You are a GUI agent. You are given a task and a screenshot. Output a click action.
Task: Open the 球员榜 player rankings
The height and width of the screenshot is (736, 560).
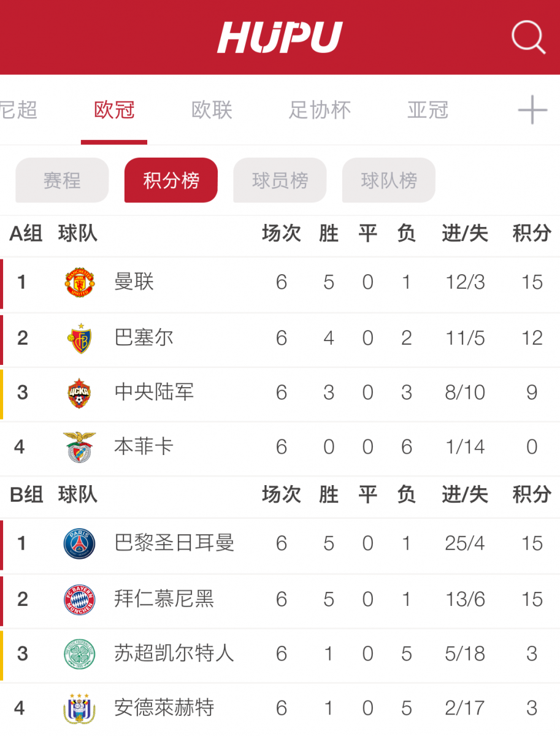point(280,180)
